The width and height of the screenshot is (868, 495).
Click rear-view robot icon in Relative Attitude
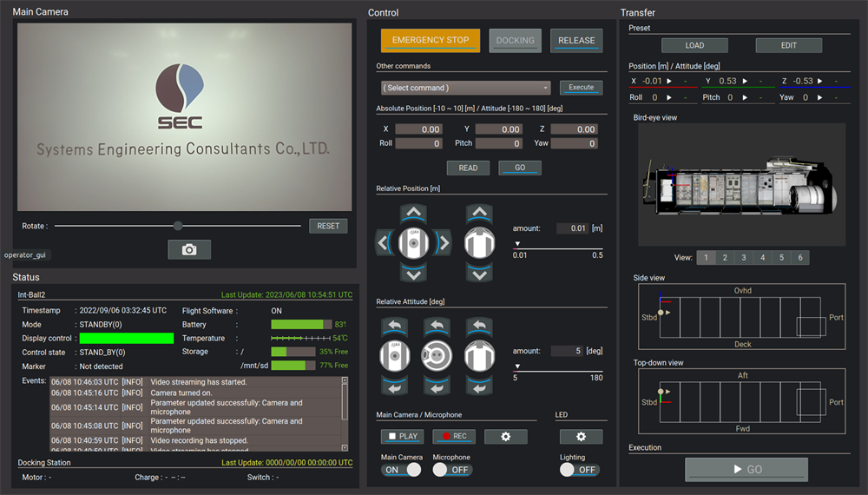pyautogui.click(x=479, y=356)
